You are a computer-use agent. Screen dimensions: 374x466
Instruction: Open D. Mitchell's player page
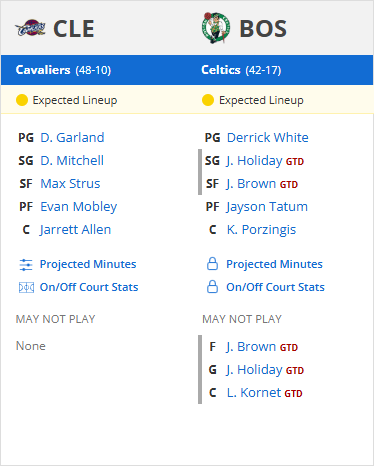(x=72, y=161)
